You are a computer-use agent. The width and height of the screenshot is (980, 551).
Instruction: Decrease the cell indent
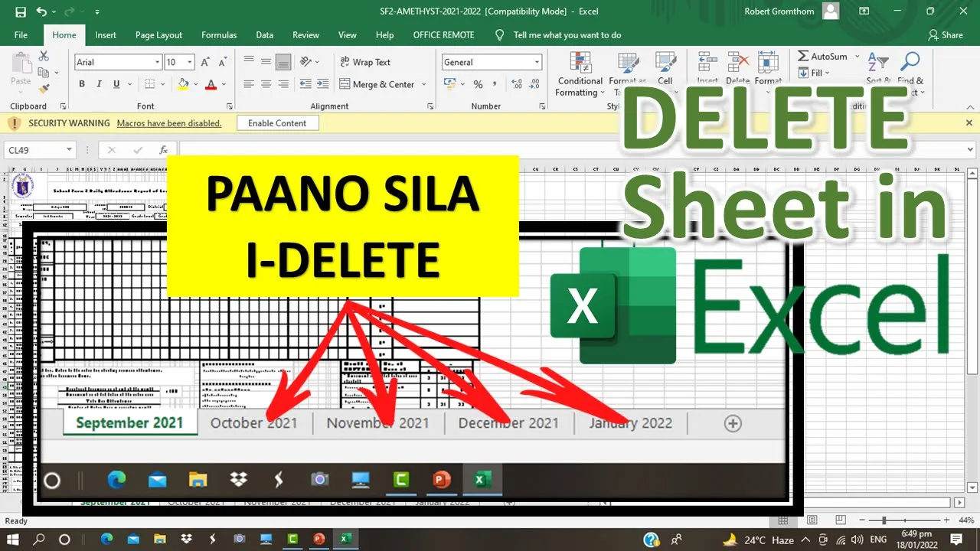[305, 84]
